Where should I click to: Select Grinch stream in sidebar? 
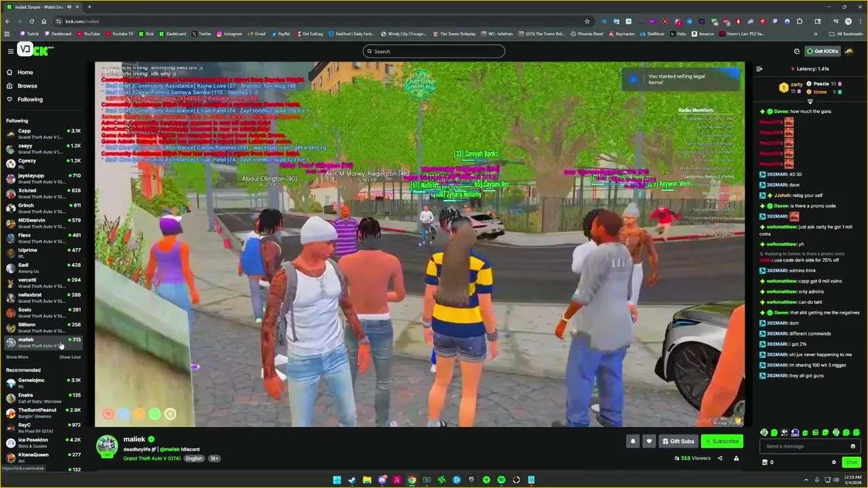click(x=43, y=208)
